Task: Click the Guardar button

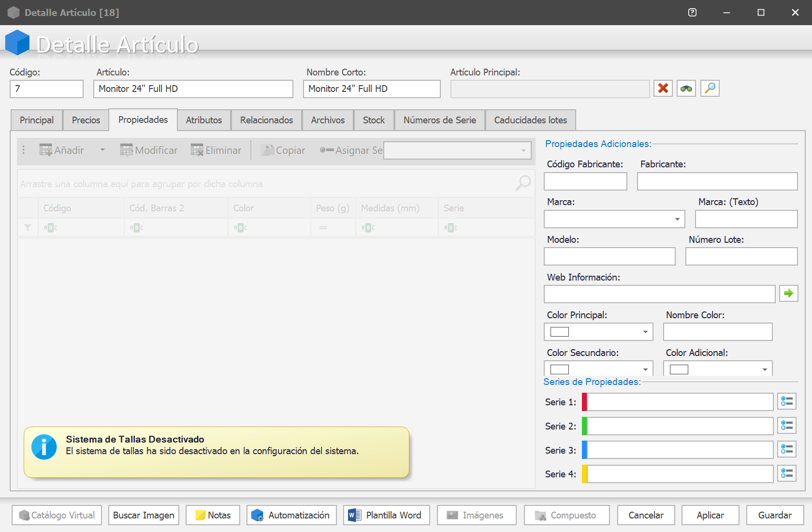Action: click(775, 515)
